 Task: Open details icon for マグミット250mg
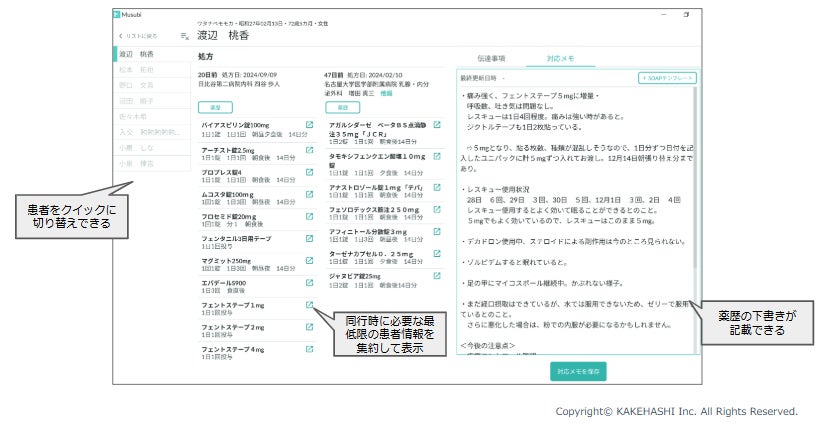[x=309, y=260]
